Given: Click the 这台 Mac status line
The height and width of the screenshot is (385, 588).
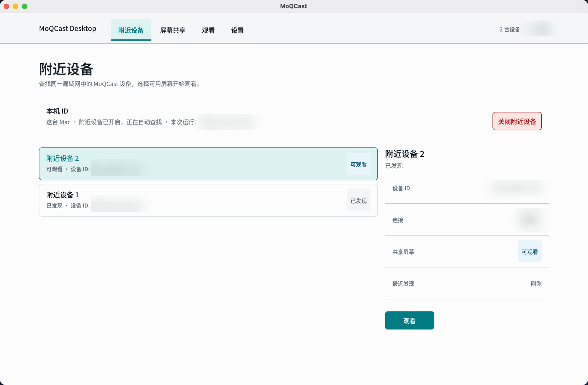Looking at the screenshot, I should pyautogui.click(x=121, y=122).
